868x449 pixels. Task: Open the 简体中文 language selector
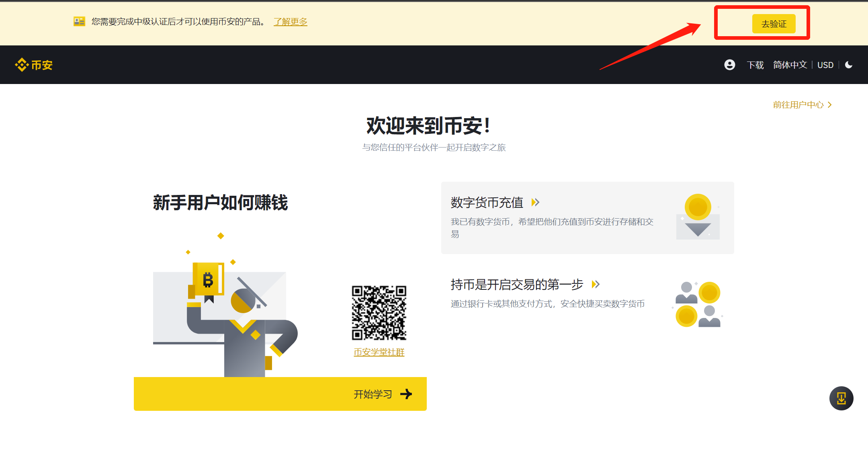pos(790,65)
